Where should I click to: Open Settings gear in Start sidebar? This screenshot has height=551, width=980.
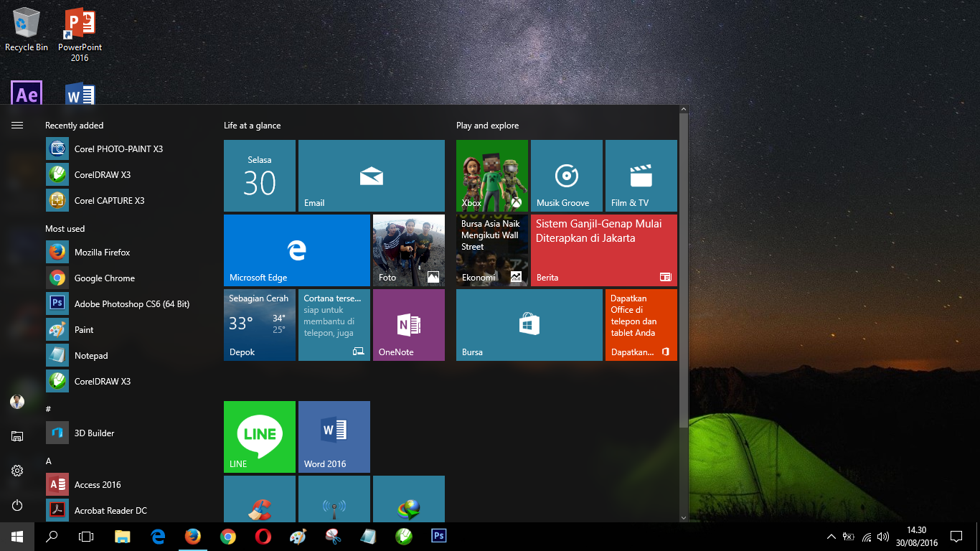[17, 471]
